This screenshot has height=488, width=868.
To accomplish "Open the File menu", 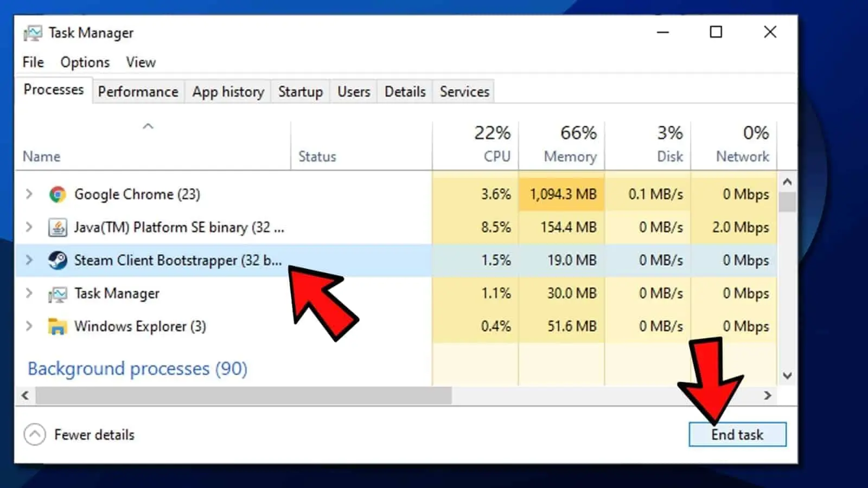I will tap(33, 62).
